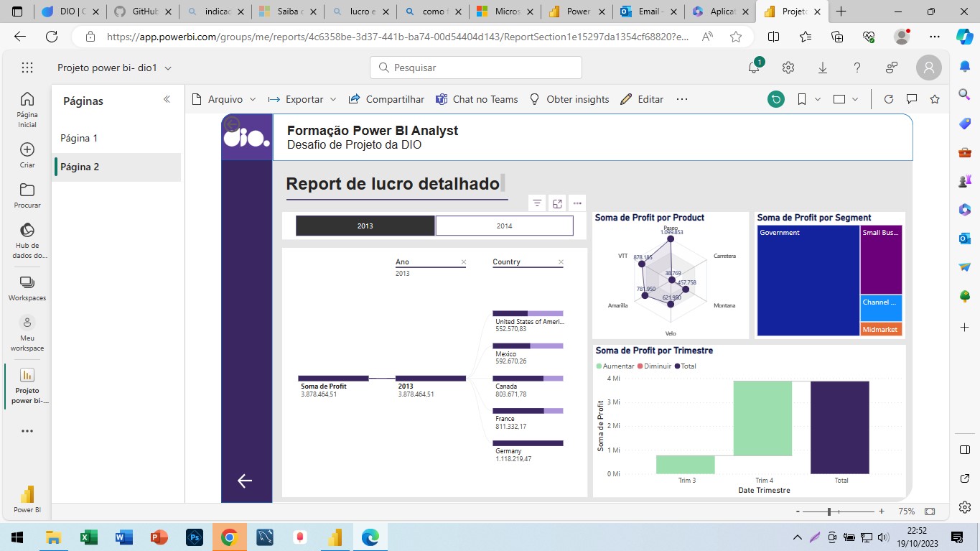Click the green reset to default icon
Viewport: 980px width, 551px height.
point(775,99)
